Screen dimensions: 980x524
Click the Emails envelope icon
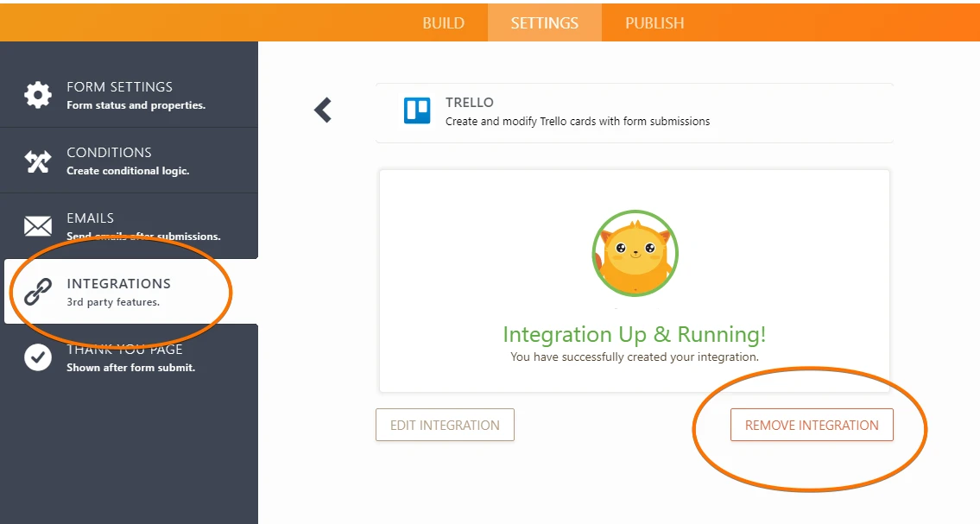(38, 226)
